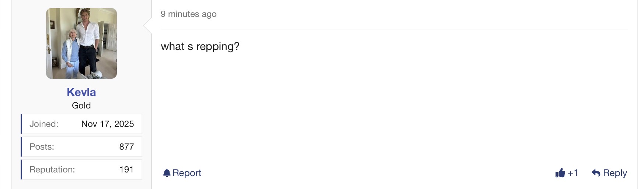Click the bell icon beside Report
644x189 pixels.
pyautogui.click(x=167, y=173)
